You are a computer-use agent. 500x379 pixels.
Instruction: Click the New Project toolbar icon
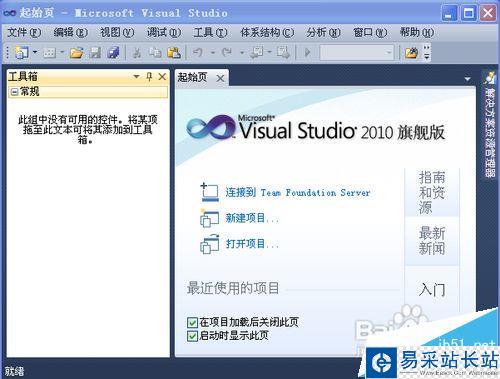click(21, 53)
